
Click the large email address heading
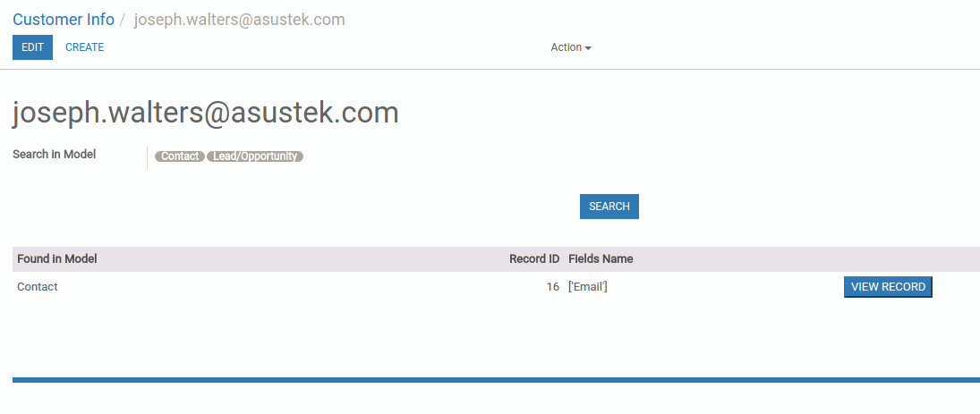pyautogui.click(x=206, y=113)
